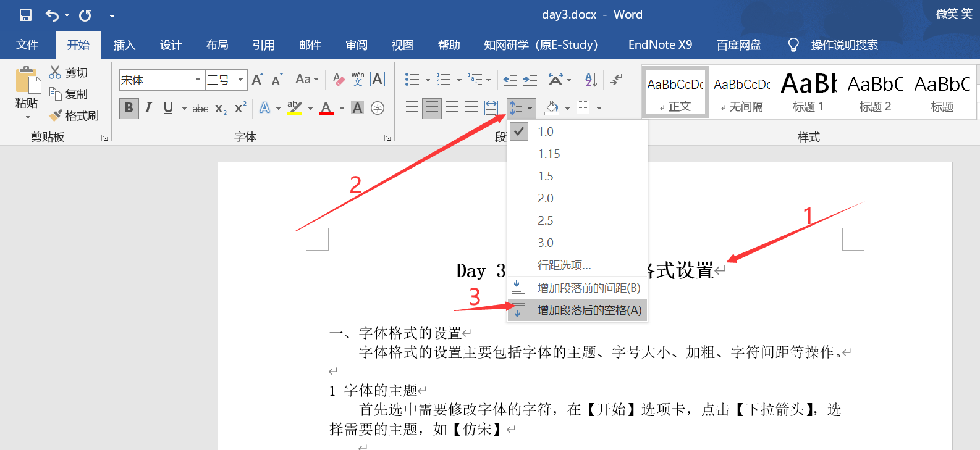Apply the 标题 1 style

(808, 91)
